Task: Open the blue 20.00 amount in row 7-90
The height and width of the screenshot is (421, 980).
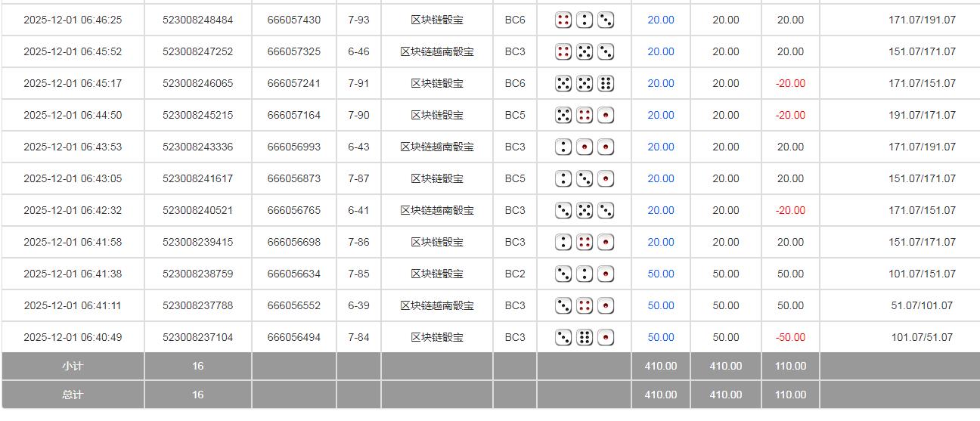Action: pos(661,116)
